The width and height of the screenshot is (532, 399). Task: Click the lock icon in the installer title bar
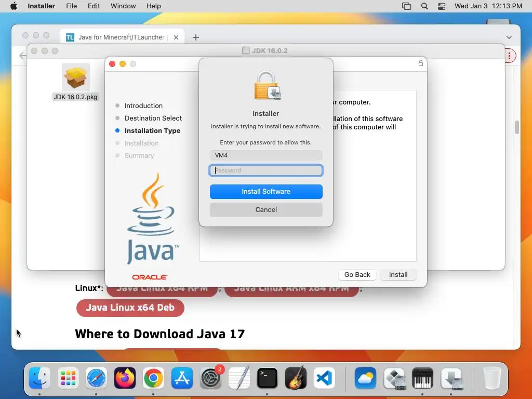pyautogui.click(x=421, y=63)
